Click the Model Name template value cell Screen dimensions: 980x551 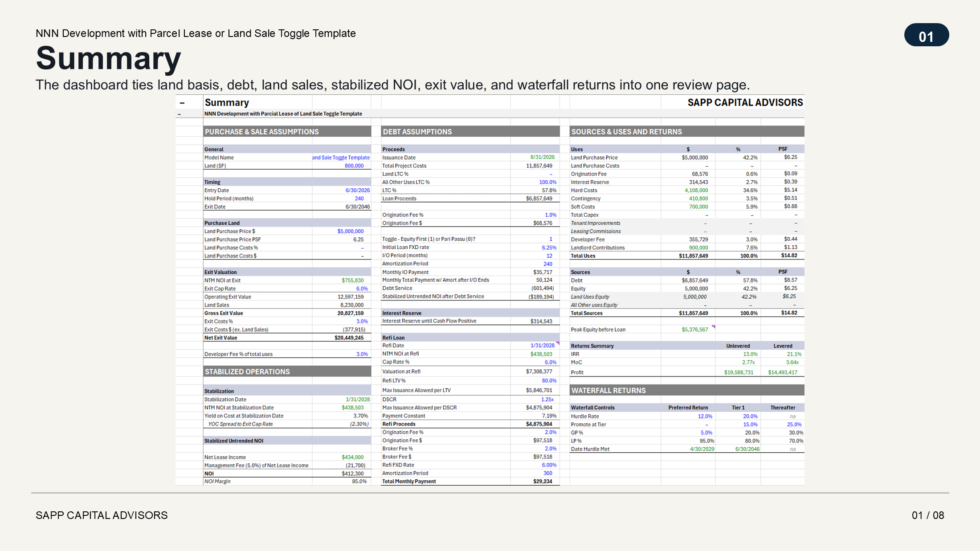click(x=341, y=158)
